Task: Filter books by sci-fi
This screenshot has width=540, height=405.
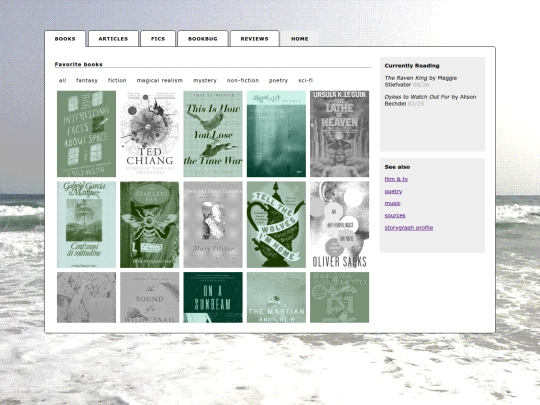Action: click(x=305, y=80)
